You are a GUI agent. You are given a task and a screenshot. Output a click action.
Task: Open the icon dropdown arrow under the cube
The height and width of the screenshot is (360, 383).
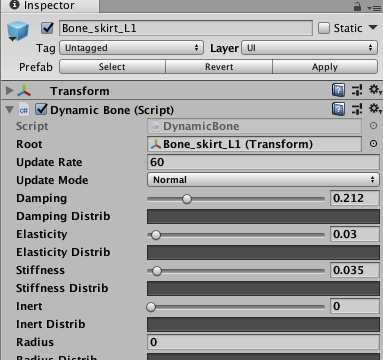click(12, 39)
